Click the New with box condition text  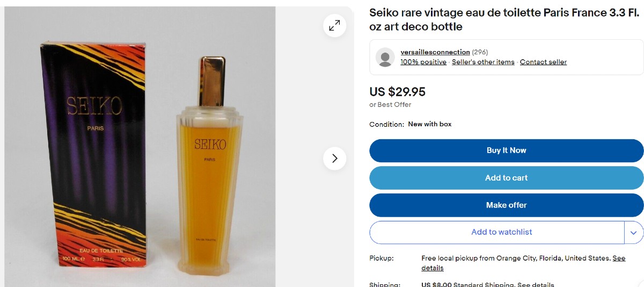pos(429,124)
